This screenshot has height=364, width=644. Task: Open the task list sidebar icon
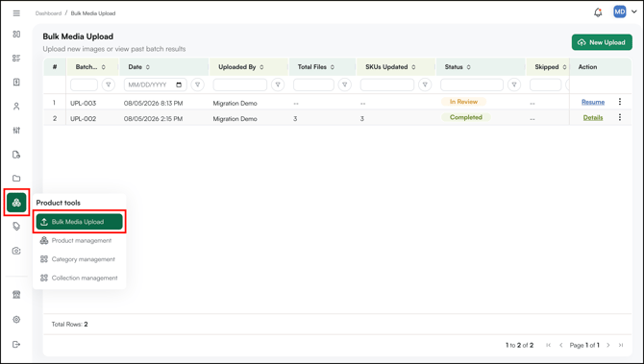pyautogui.click(x=16, y=58)
